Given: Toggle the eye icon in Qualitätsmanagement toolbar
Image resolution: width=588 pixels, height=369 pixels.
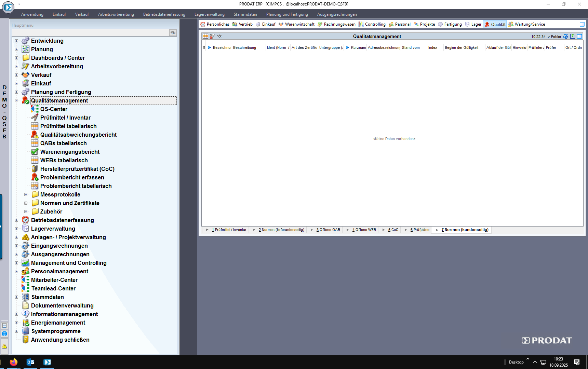Looking at the screenshot, I should (220, 36).
